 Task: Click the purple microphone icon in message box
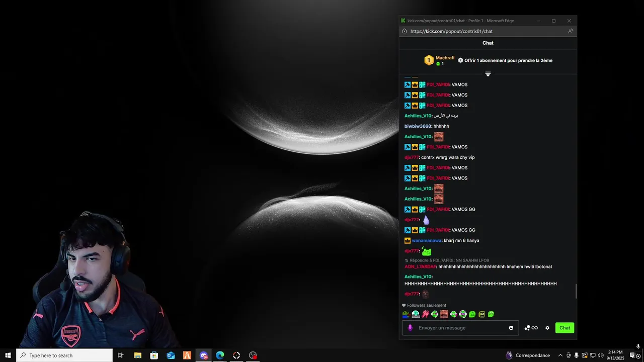coord(410,328)
